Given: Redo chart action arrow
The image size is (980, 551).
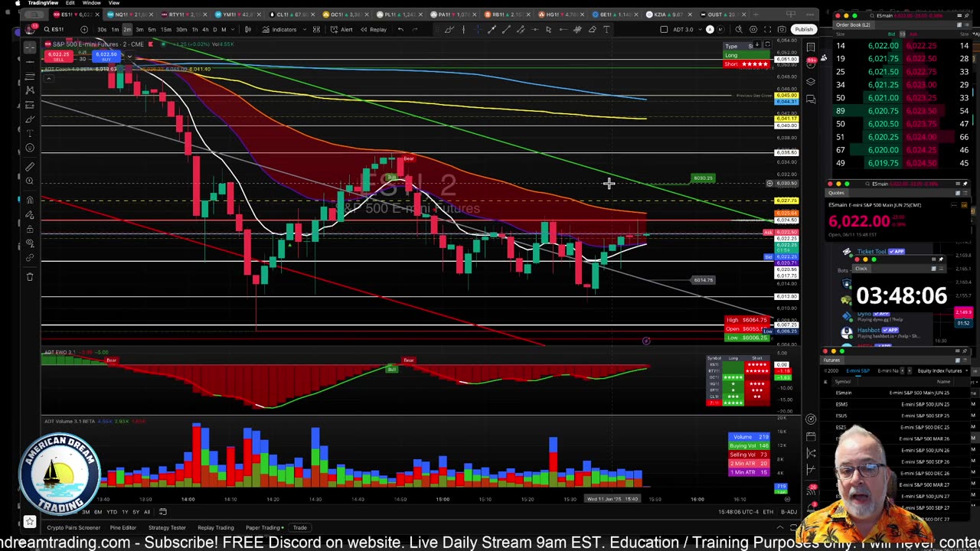Looking at the screenshot, I should [415, 29].
